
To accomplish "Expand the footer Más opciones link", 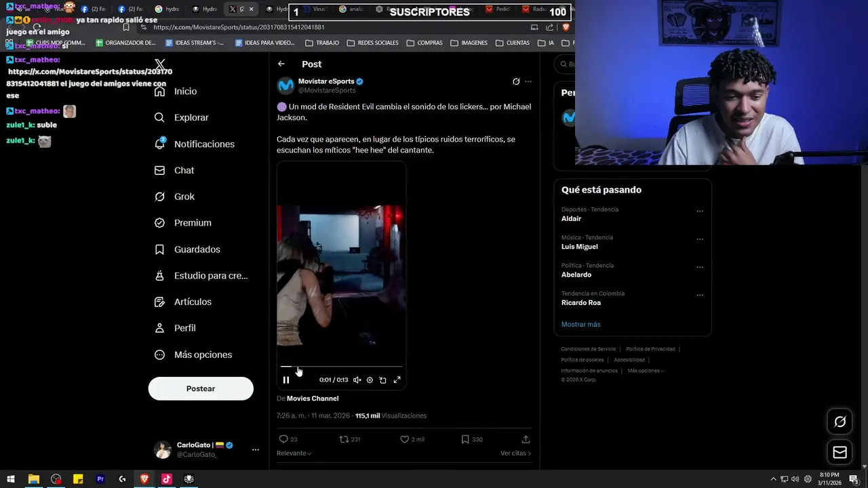I will coord(646,371).
